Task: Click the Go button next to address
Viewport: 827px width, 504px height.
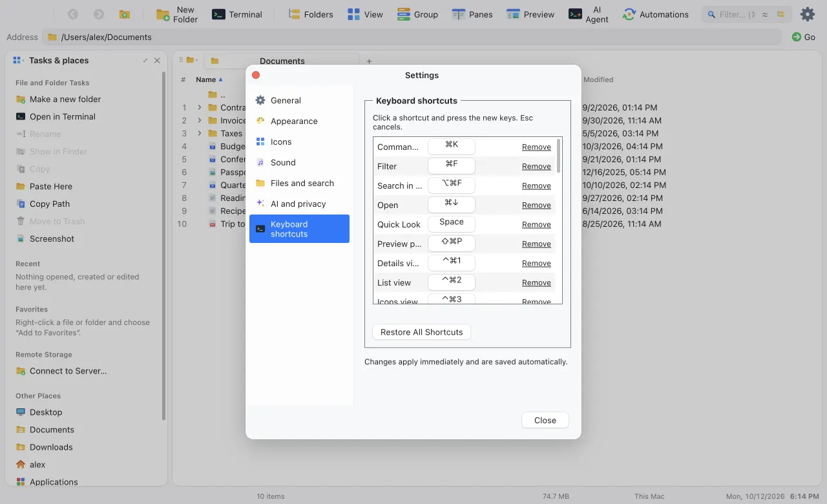Action: point(804,37)
